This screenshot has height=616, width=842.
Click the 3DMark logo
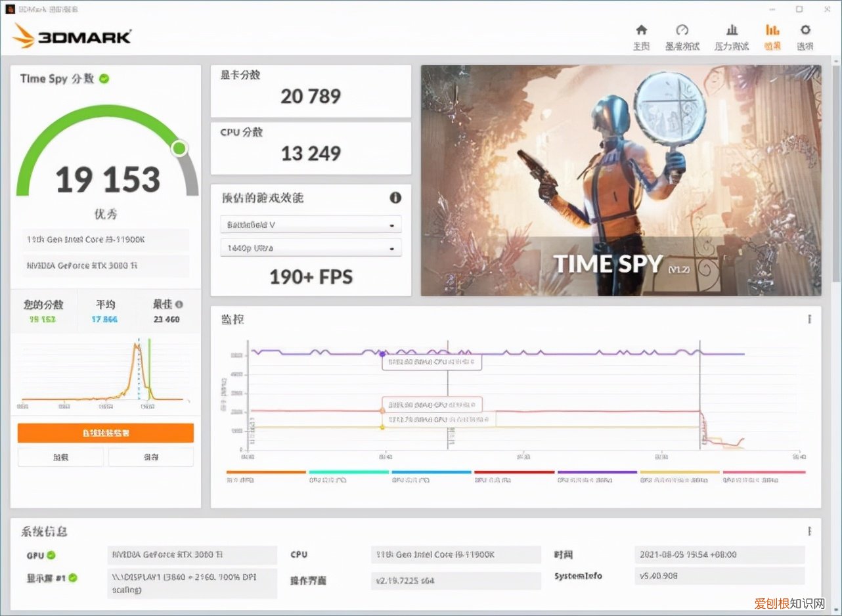72,37
